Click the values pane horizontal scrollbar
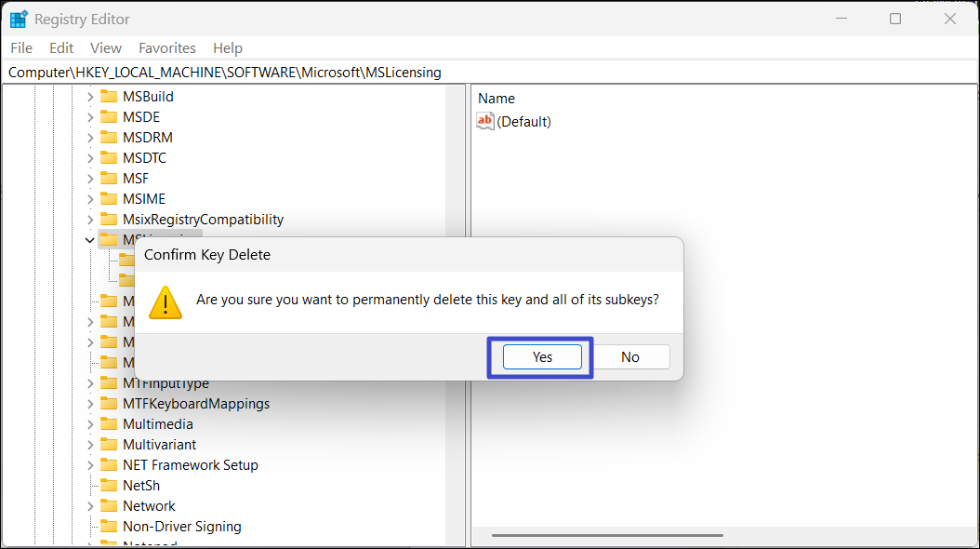Screen dimensions: 980x549 tap(607, 535)
